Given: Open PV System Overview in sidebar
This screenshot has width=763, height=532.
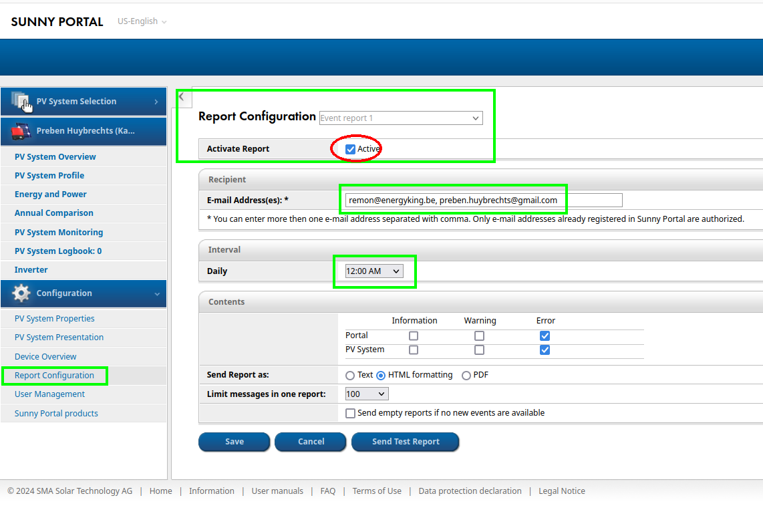Looking at the screenshot, I should point(55,157).
